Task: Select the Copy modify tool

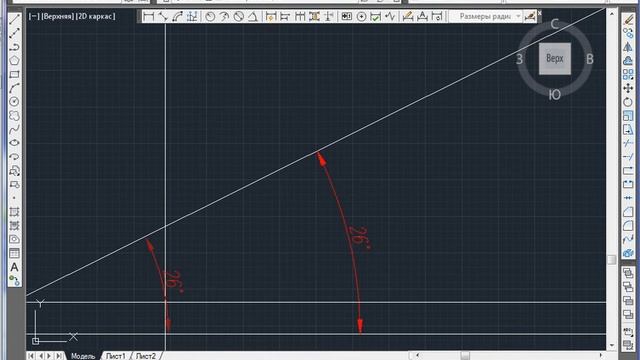Action: (628, 33)
